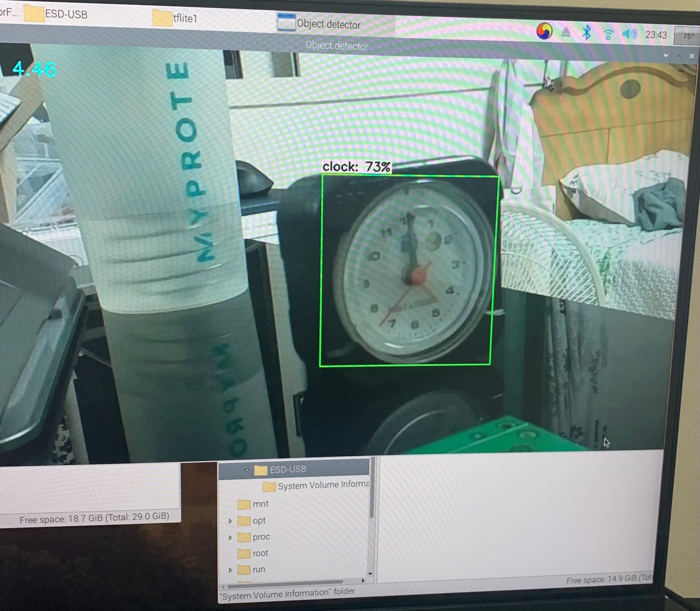Image resolution: width=700 pixels, height=611 pixels.
Task: Click the Object detector window title bar
Action: coord(336,46)
